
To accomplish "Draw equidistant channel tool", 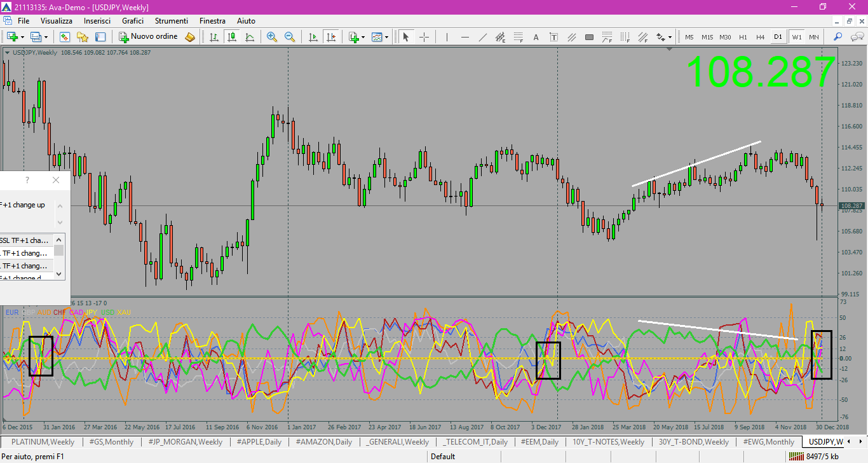I will coord(500,37).
